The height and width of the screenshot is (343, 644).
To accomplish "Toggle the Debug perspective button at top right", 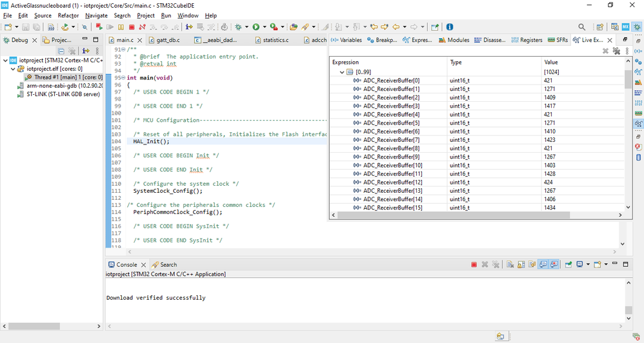I will coord(637,27).
